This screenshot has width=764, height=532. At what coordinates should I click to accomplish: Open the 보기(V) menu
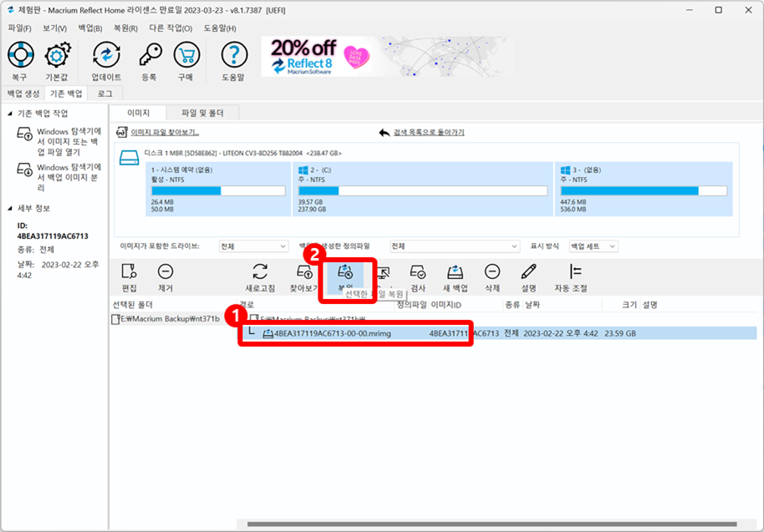[x=54, y=28]
